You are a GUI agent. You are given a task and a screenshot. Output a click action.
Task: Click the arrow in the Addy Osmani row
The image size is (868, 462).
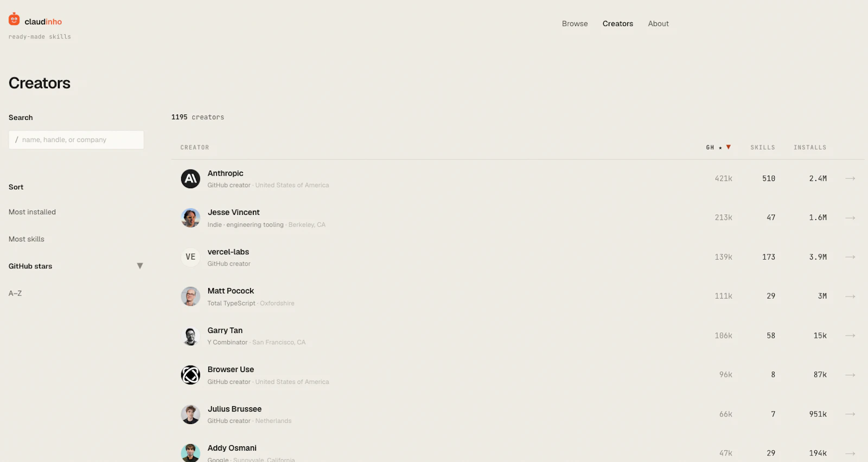coord(850,453)
